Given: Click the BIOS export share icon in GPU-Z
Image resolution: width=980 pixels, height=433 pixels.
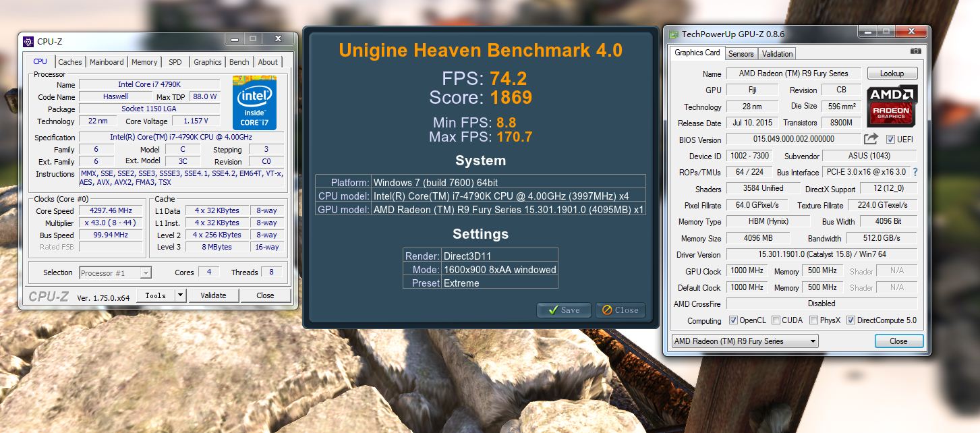Looking at the screenshot, I should click(x=871, y=138).
